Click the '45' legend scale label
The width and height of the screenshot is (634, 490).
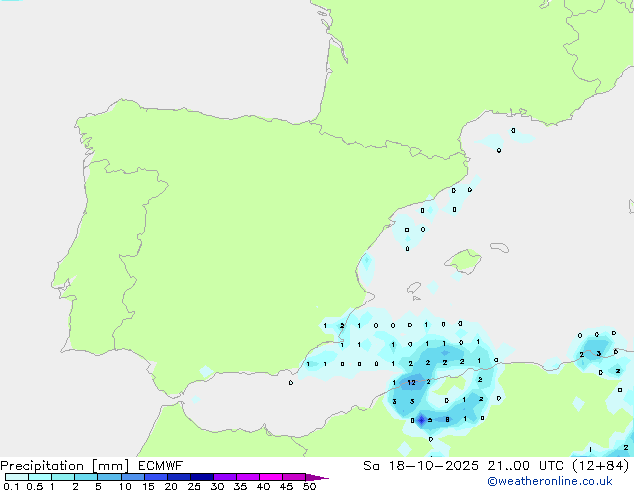coord(286,486)
